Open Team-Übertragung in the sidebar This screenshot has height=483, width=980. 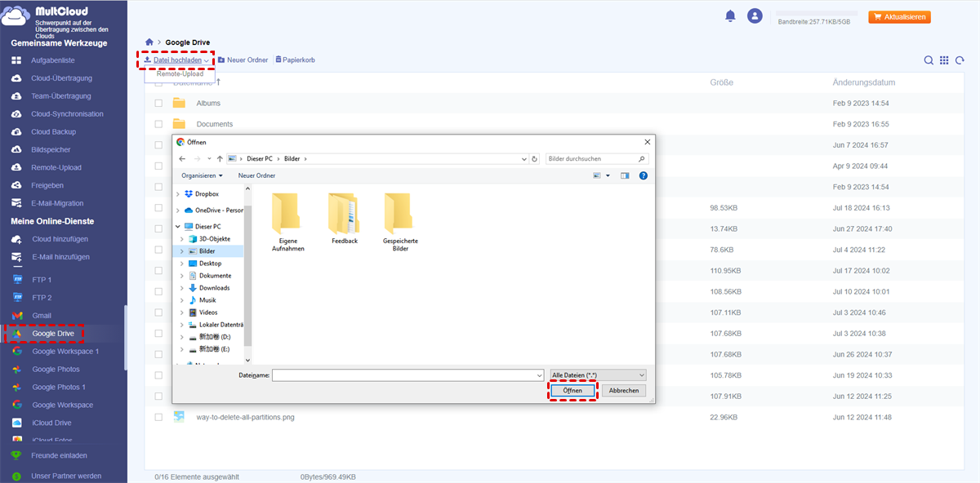(x=60, y=96)
